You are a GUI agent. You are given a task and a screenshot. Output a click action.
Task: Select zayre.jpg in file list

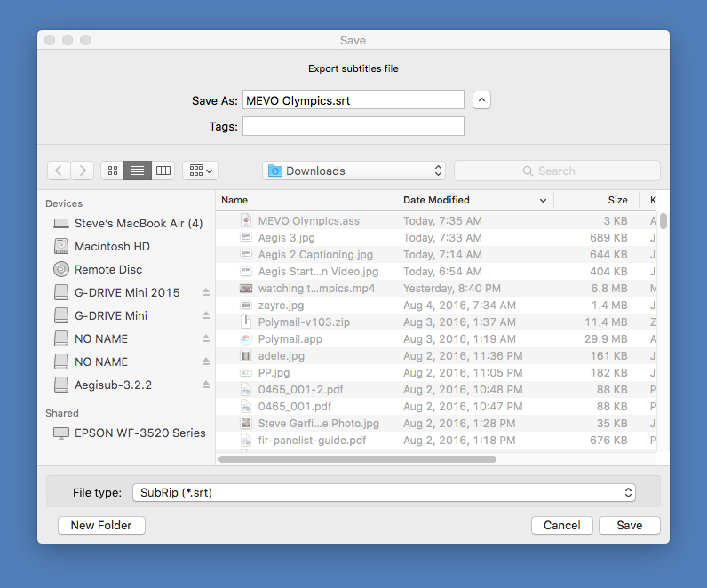pyautogui.click(x=436, y=306)
